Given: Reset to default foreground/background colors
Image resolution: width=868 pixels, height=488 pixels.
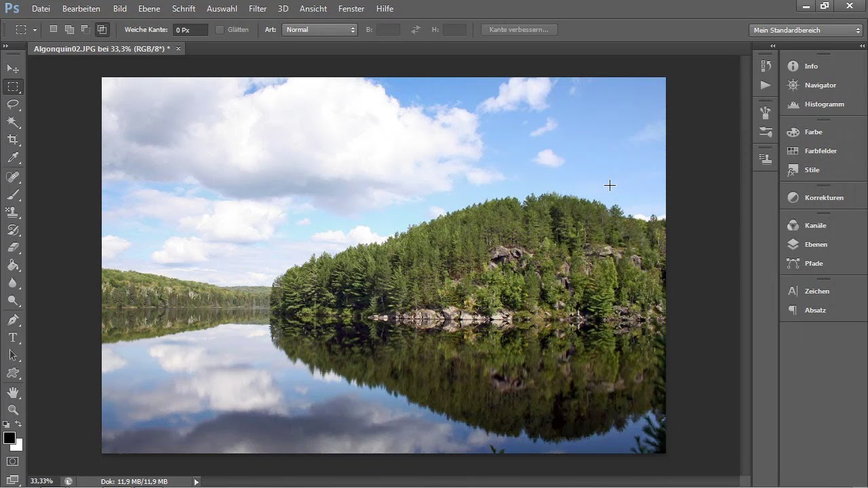Looking at the screenshot, I should coord(6,424).
